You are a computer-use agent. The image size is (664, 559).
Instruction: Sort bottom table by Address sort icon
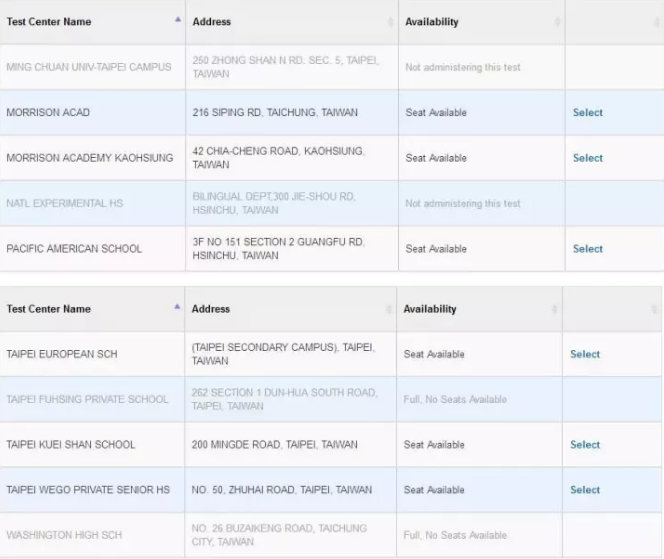pos(389,309)
